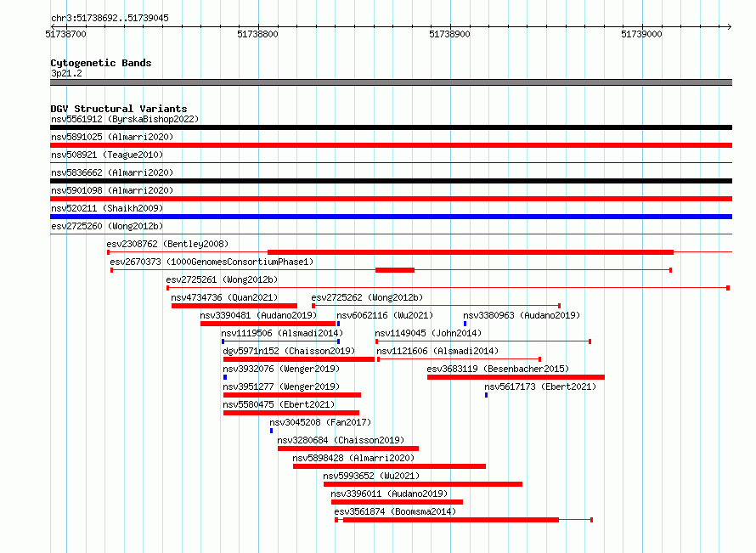Click the chr3:51738692..51739045 region label

tap(110, 18)
